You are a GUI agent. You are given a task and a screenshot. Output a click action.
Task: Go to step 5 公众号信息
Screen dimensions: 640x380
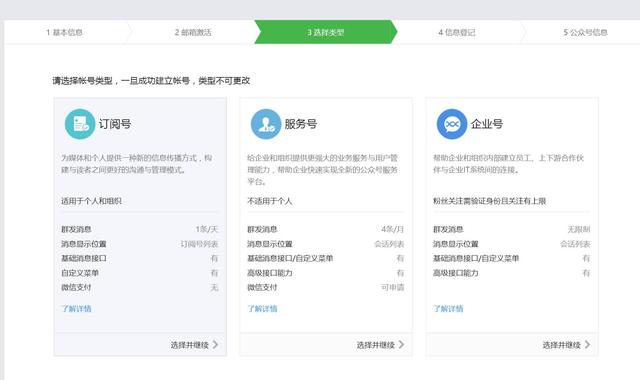point(585,32)
